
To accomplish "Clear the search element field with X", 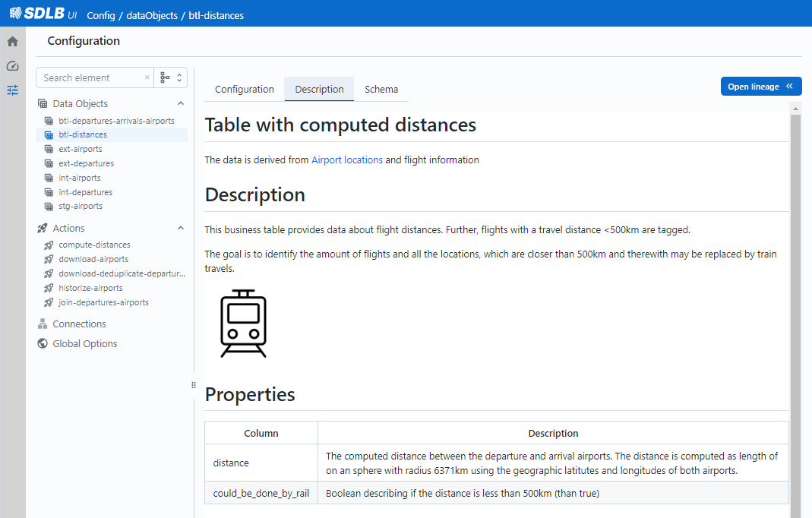I will 147,77.
